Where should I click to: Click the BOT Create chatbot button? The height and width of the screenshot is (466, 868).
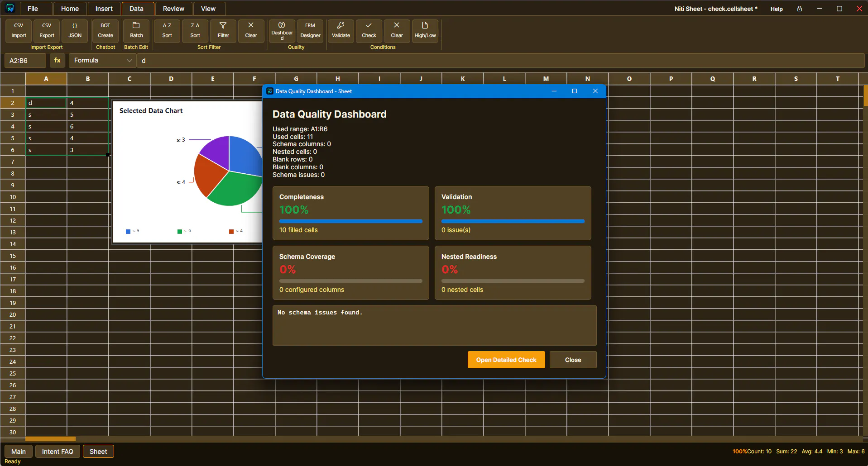pyautogui.click(x=106, y=31)
